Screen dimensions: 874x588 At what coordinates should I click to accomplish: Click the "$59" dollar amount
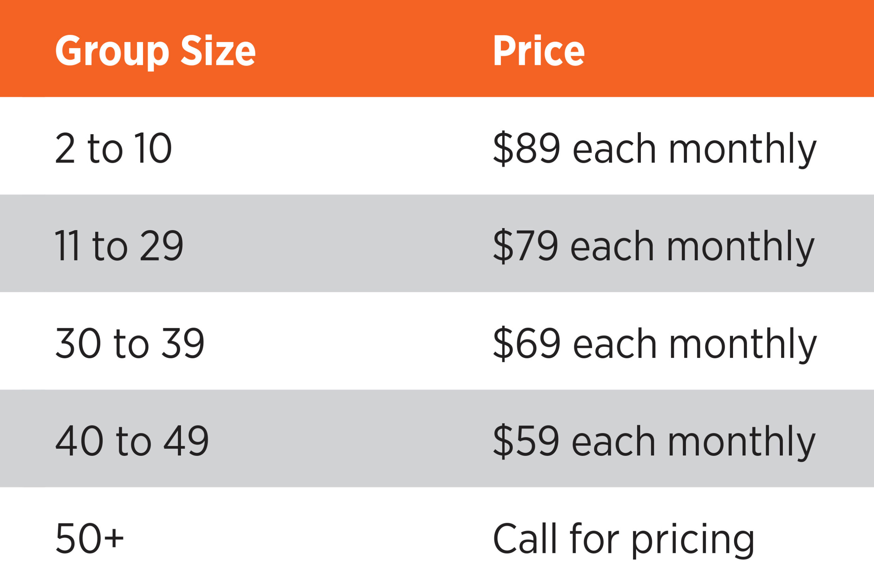[x=526, y=440]
